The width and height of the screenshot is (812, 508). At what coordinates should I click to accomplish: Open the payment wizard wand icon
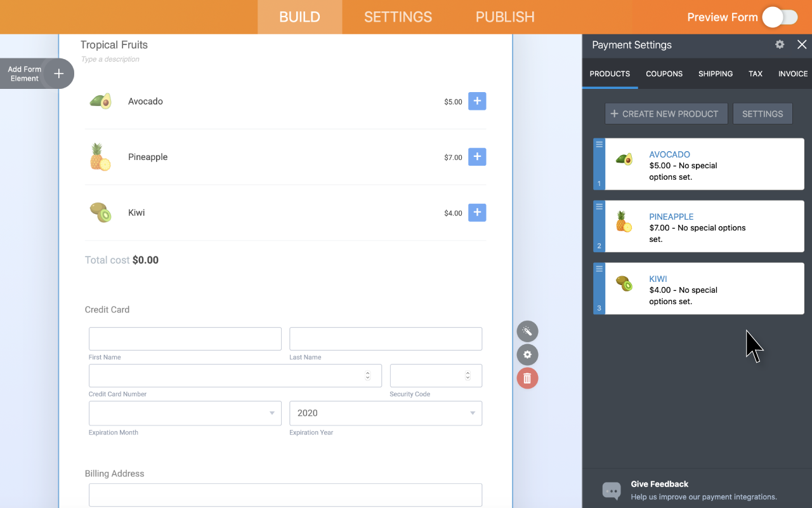[527, 331]
